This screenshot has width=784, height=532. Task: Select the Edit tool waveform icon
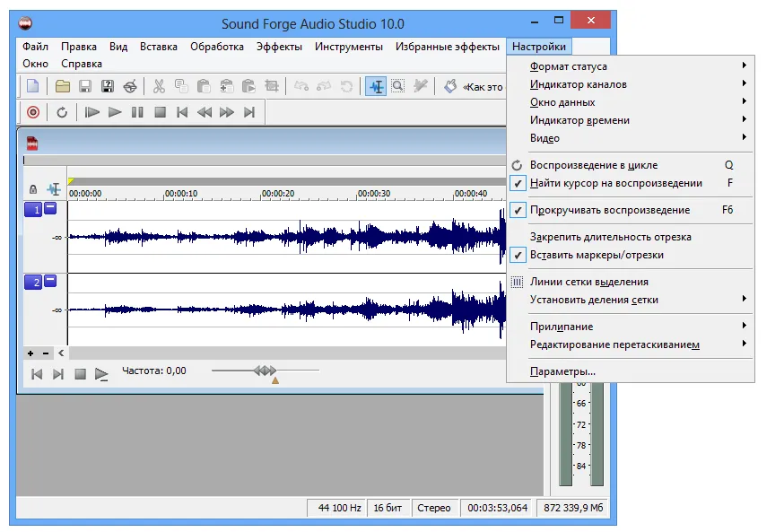[x=376, y=86]
